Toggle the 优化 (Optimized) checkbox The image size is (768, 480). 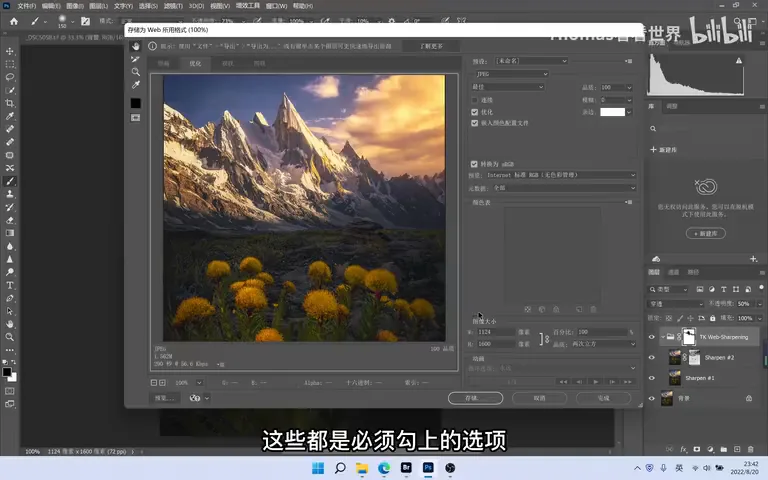click(474, 112)
